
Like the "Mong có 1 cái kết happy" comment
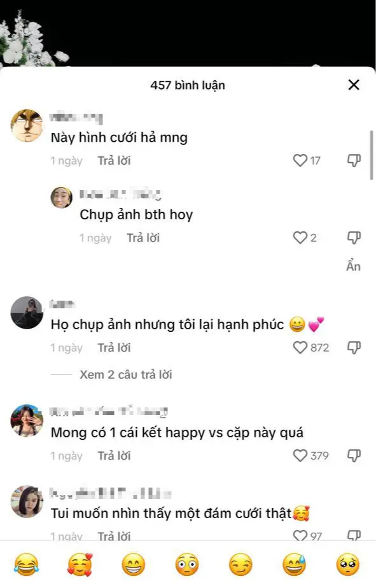click(x=300, y=456)
